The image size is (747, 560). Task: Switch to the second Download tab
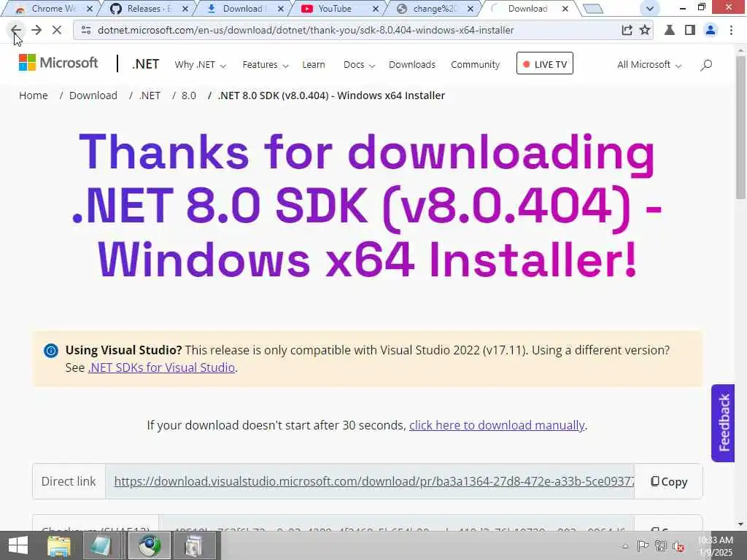(x=529, y=9)
